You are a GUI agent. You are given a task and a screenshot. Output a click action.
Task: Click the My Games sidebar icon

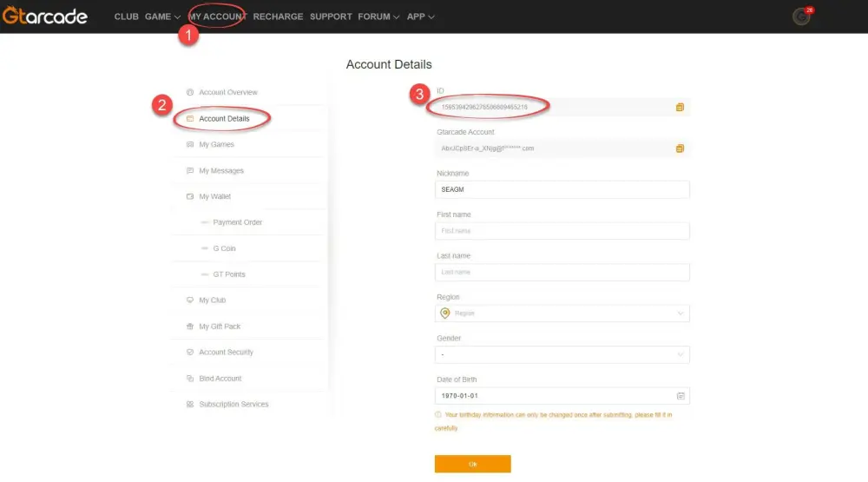click(x=190, y=144)
